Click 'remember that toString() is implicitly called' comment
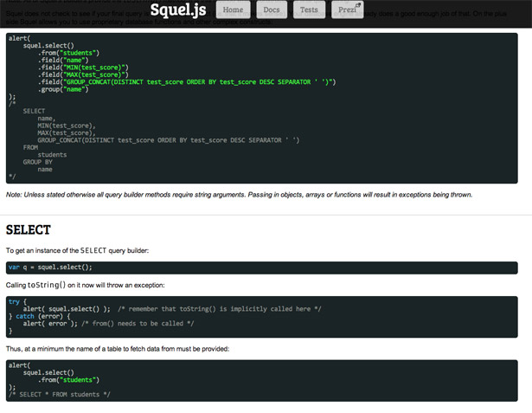This screenshot has width=532, height=413. (x=220, y=309)
